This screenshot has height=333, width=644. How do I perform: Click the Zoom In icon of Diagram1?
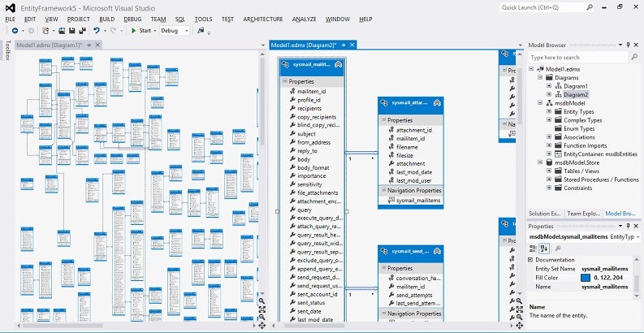[261, 301]
